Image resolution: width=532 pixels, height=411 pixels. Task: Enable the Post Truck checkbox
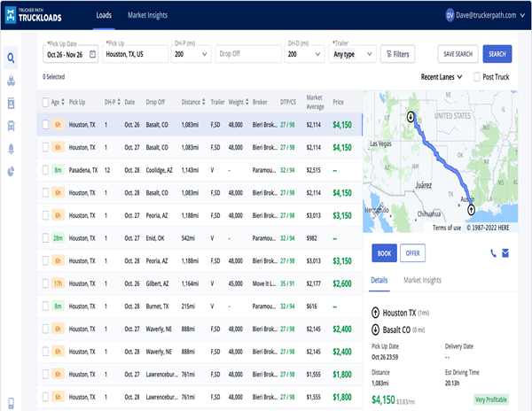(477, 77)
